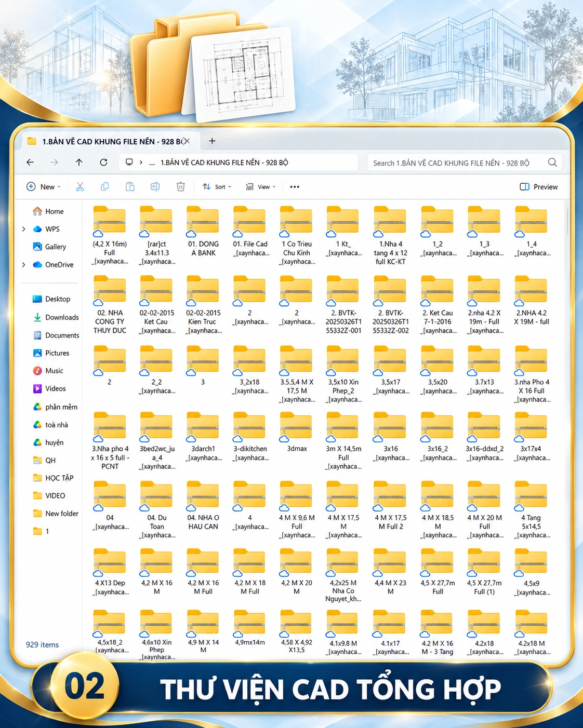Select the 04. NHA O HAU CAN archive
The image size is (583, 728).
(x=203, y=505)
